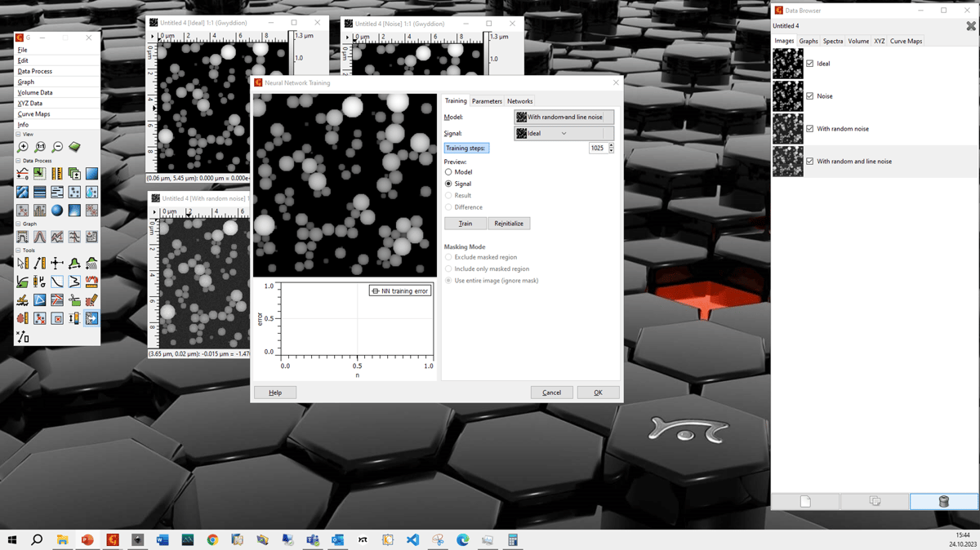This screenshot has width=980, height=550.
Task: Click the 1:1 zoom icon in the View toolbox
Action: 40,147
